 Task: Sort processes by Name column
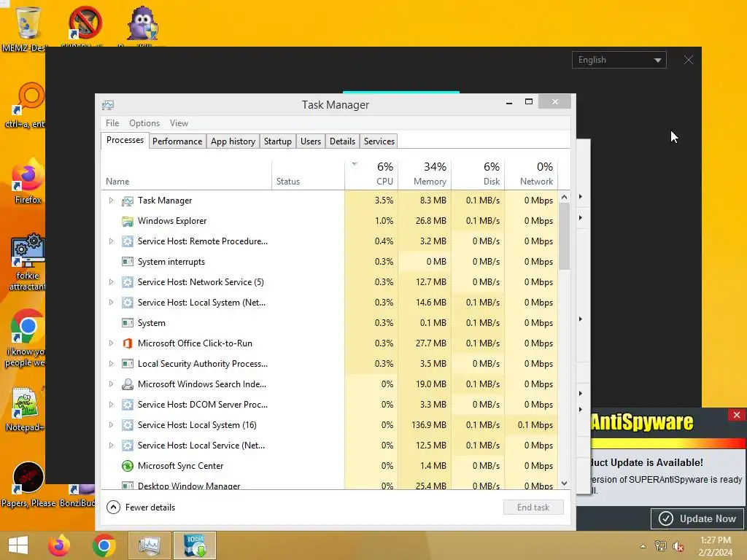pos(186,174)
